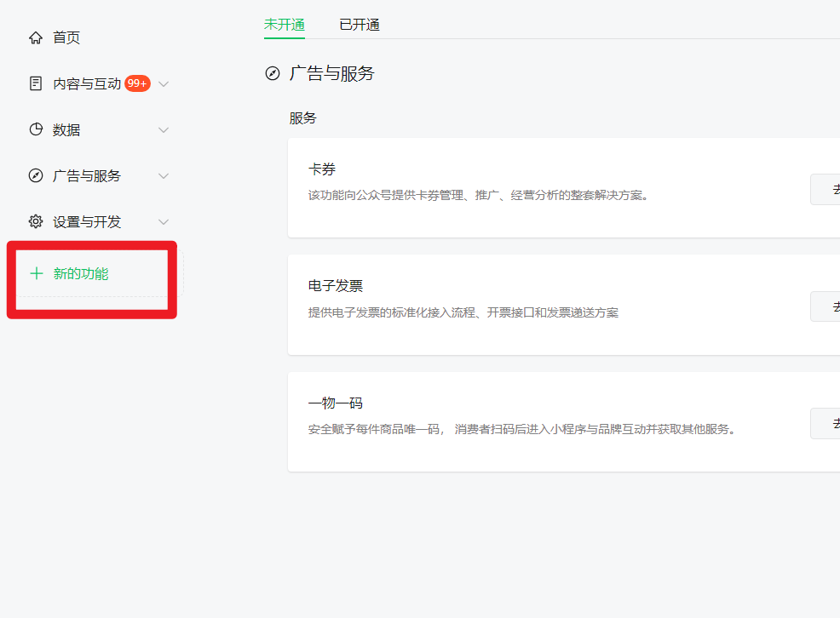Click the 服务 section label
This screenshot has width=840, height=618.
coord(302,117)
